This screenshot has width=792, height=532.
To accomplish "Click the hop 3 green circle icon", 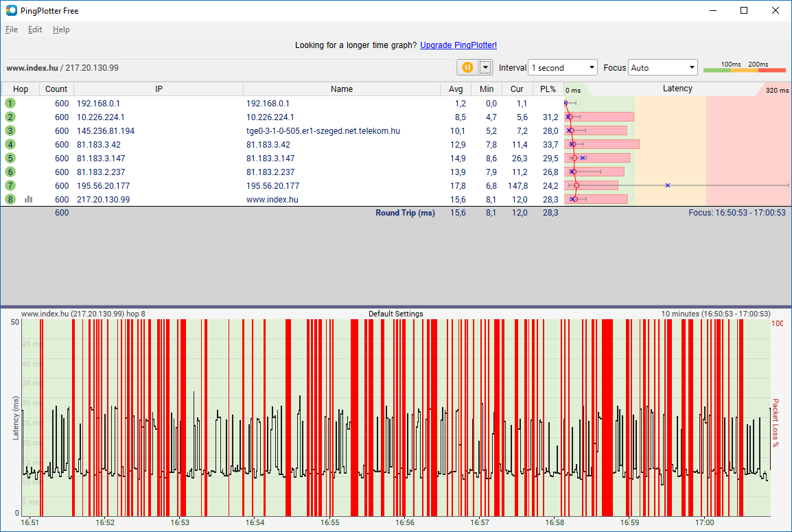I will [10, 130].
